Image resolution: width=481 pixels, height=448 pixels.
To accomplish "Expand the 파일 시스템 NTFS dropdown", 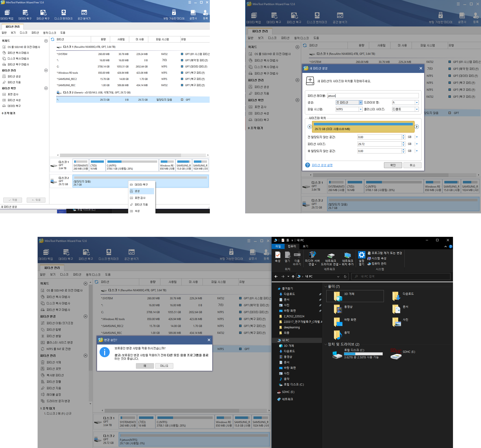I will click(361, 109).
